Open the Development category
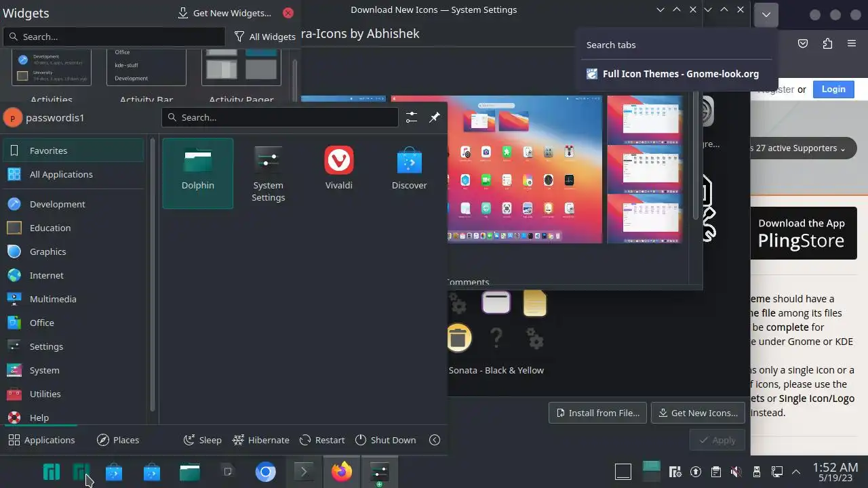Image resolution: width=868 pixels, height=488 pixels. (x=73, y=204)
